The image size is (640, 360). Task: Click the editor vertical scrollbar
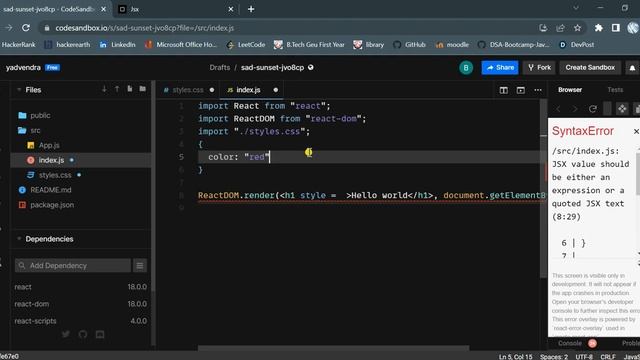(x=544, y=188)
